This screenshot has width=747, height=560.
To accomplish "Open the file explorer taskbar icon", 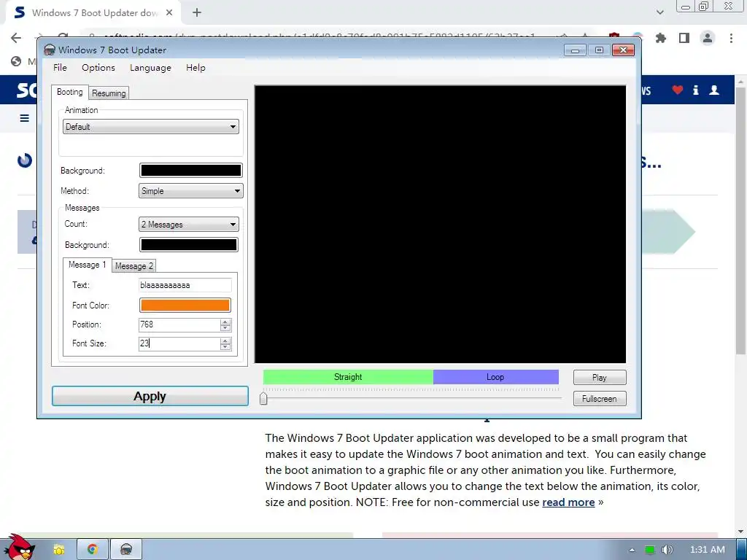I will coord(58,550).
